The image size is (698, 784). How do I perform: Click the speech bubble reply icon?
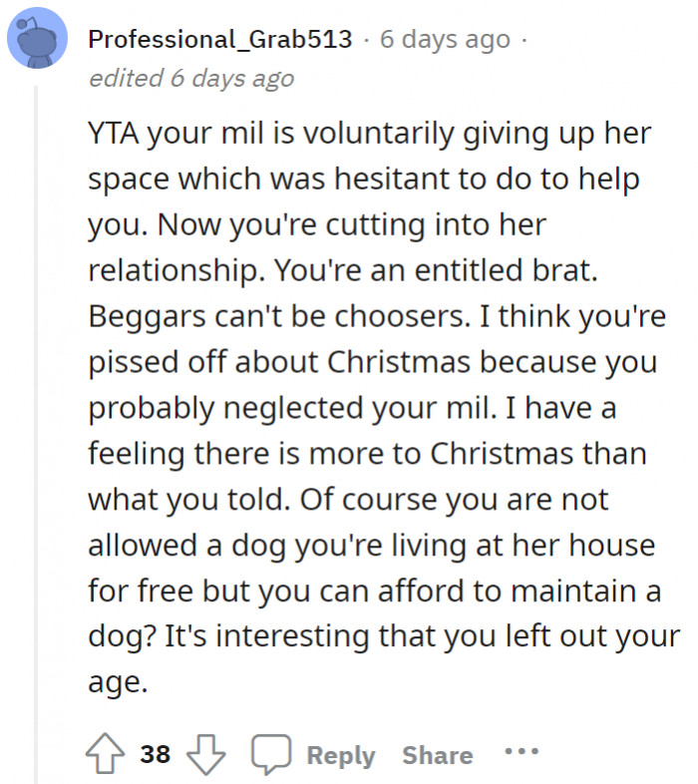(269, 753)
